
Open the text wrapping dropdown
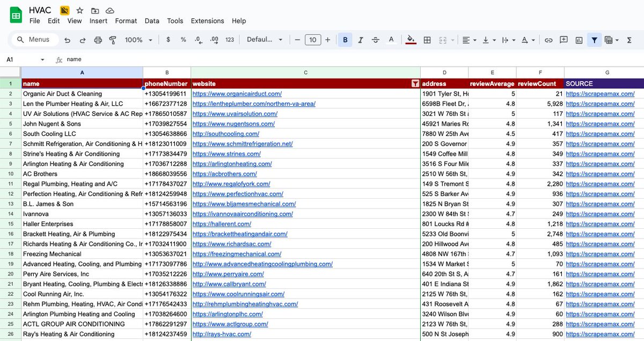pos(508,40)
